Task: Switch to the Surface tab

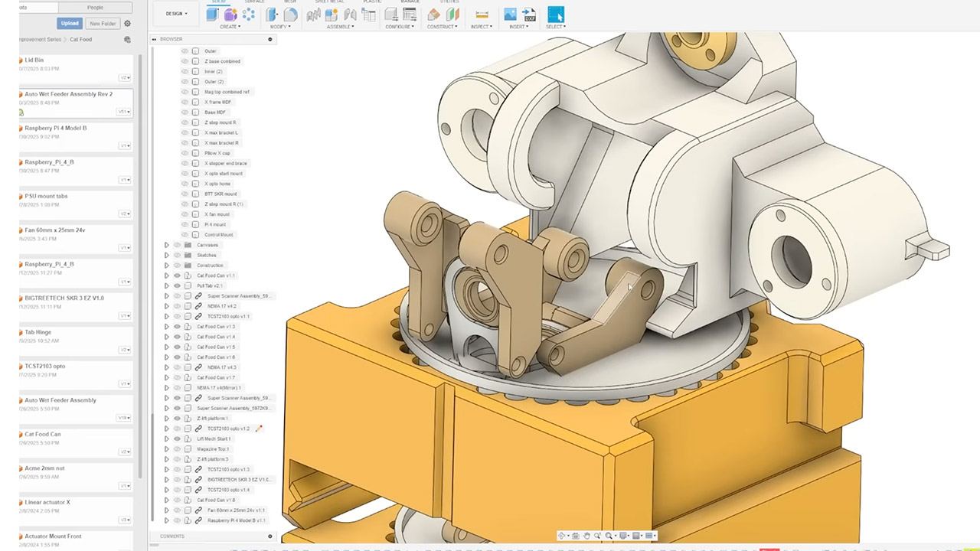Action: tap(254, 2)
